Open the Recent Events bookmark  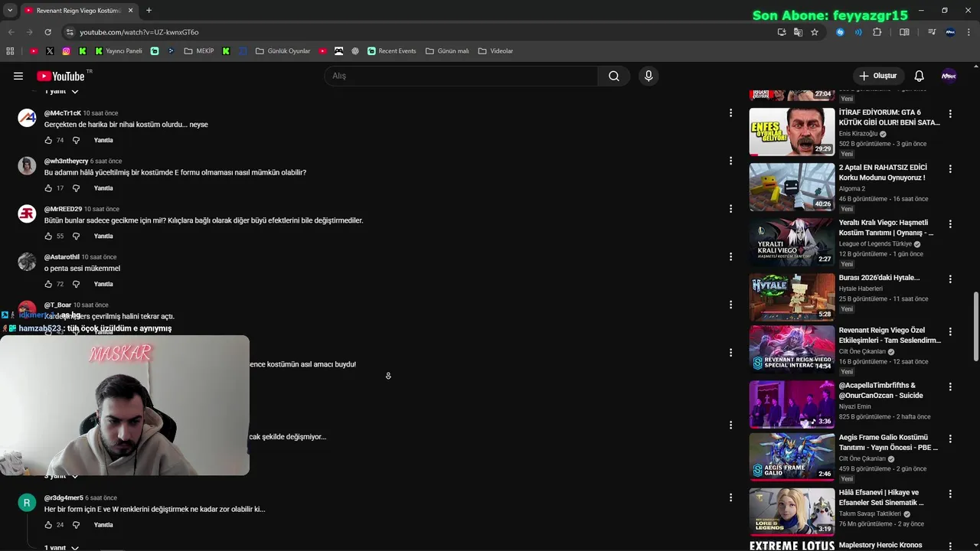click(392, 51)
